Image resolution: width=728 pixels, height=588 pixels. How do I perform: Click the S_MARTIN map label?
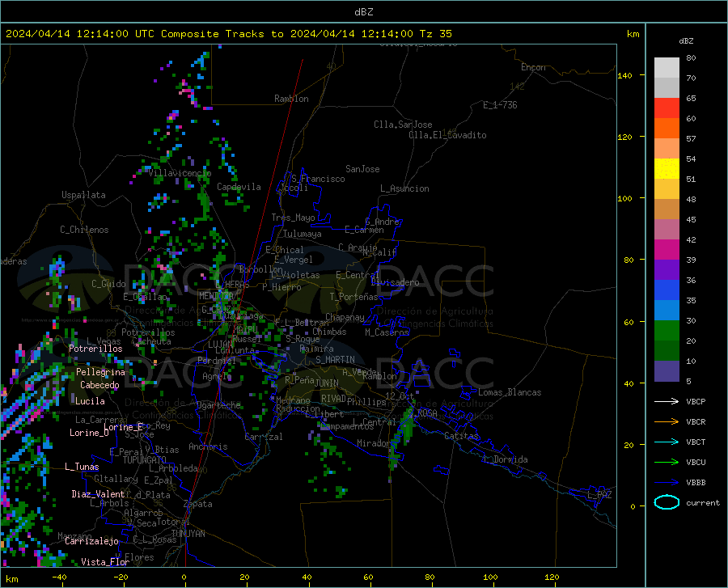point(335,360)
